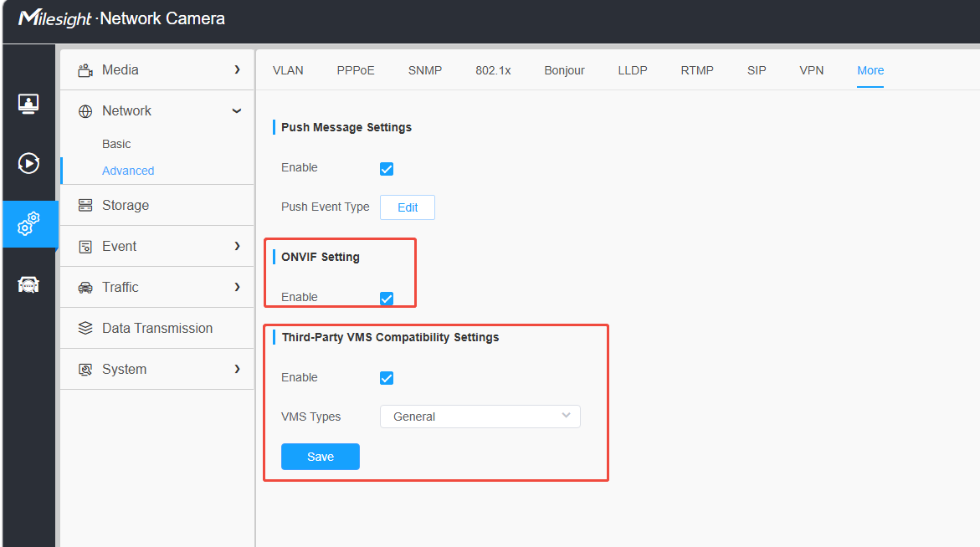Click the Push Event Type label

325,207
